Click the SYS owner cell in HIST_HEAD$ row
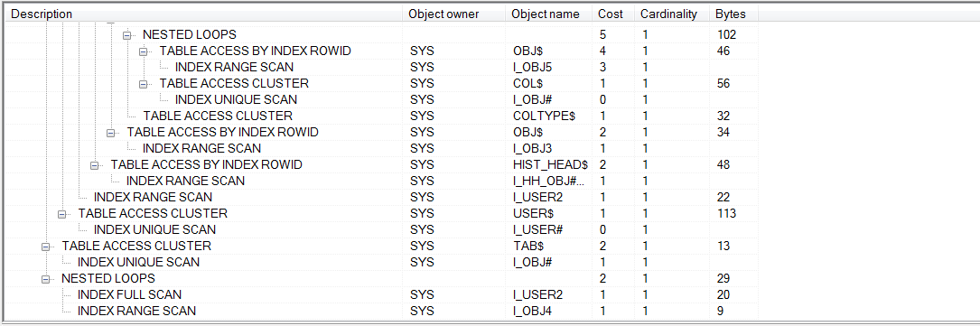 tap(422, 165)
